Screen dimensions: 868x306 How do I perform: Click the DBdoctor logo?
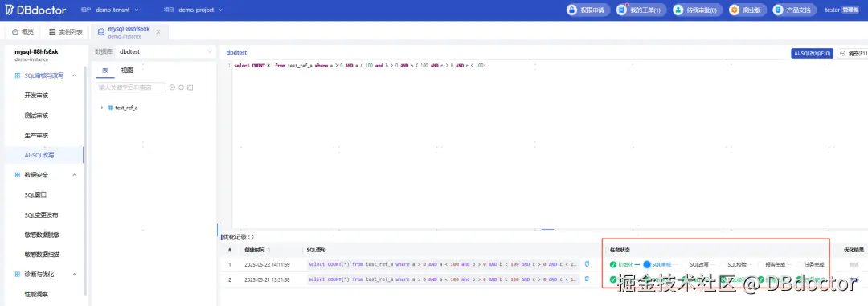pos(35,10)
